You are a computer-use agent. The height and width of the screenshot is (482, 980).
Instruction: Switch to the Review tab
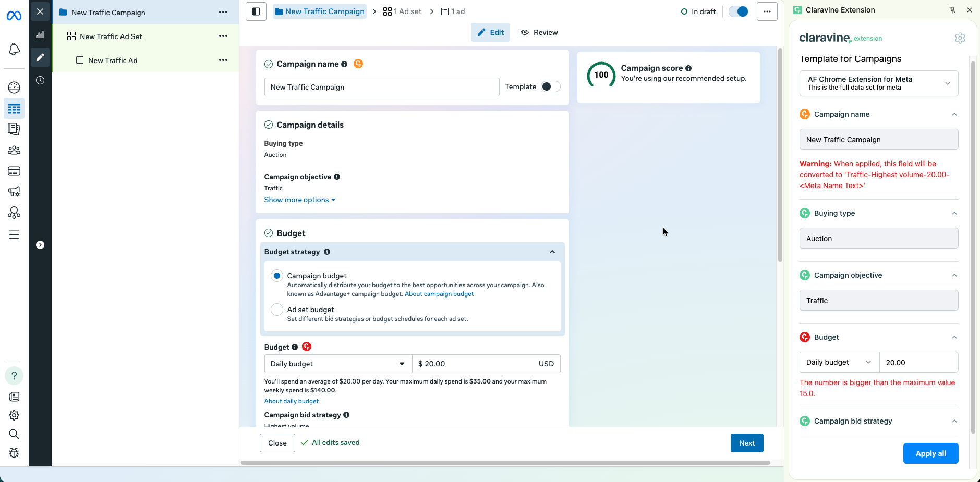tap(539, 32)
